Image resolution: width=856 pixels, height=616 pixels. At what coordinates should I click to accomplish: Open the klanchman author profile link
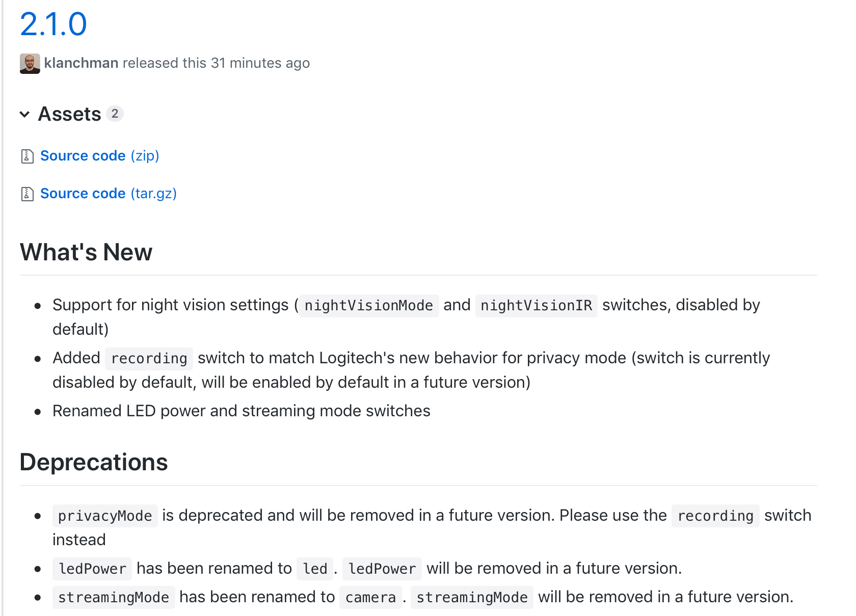point(81,63)
